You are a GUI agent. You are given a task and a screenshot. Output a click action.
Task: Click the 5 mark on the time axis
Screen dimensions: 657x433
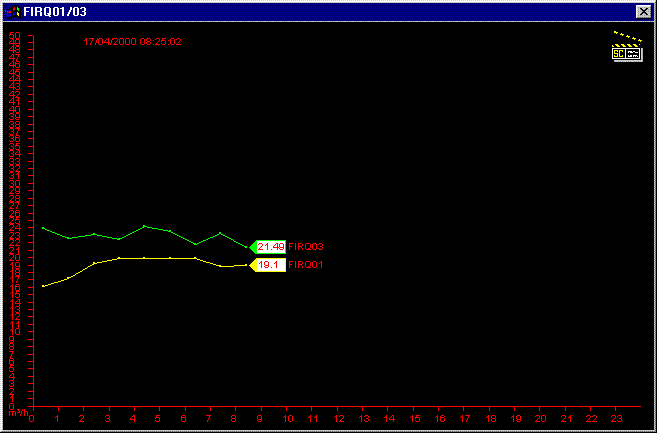[x=159, y=418]
